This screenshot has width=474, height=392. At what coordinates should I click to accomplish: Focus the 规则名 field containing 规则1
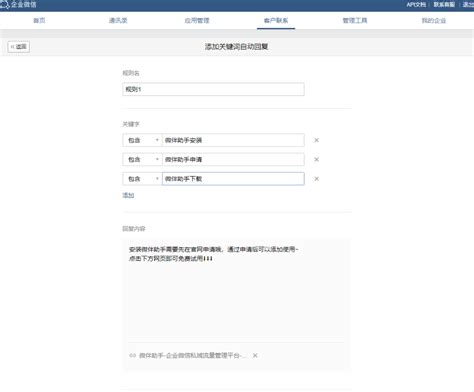213,89
